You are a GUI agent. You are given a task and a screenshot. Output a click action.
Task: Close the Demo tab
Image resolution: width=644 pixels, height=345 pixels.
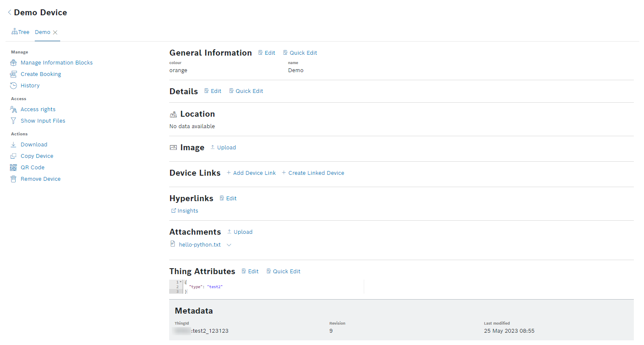55,32
